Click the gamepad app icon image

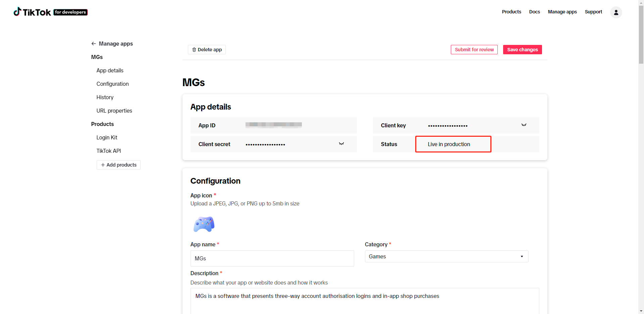204,224
